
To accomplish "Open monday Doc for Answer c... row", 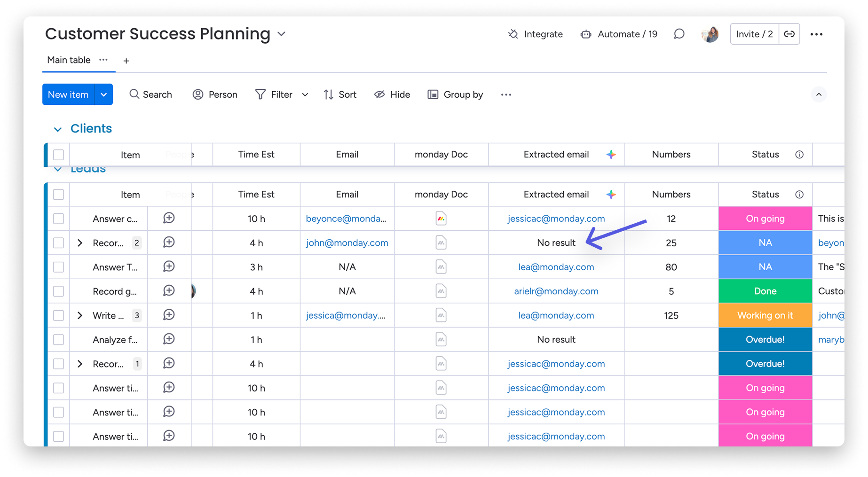I will pos(441,219).
